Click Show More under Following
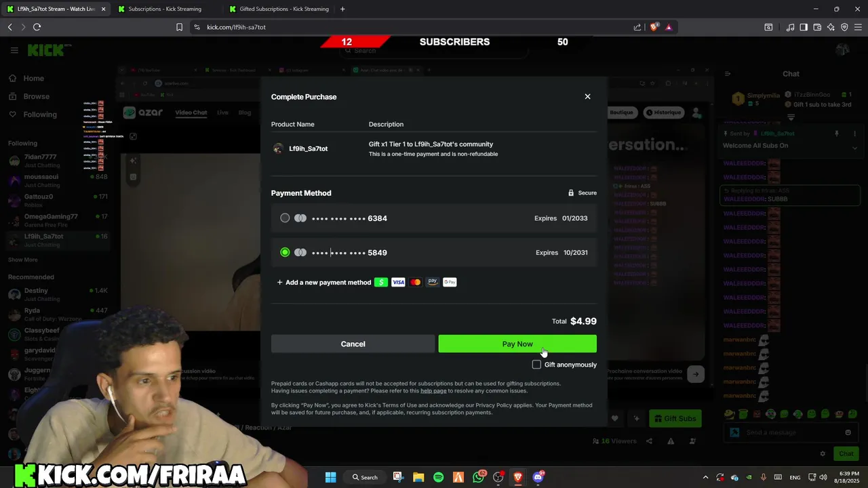 tap(23, 260)
